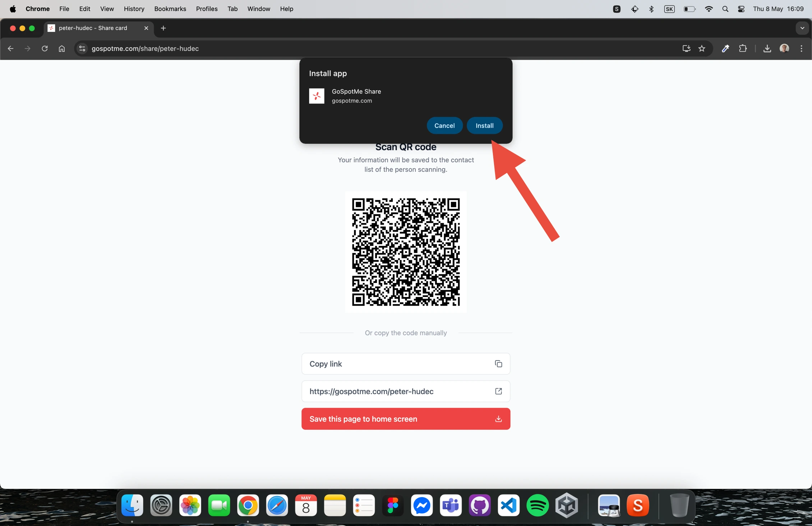Image resolution: width=812 pixels, height=526 pixels.
Task: Open Safari from the Dock
Action: tap(277, 505)
